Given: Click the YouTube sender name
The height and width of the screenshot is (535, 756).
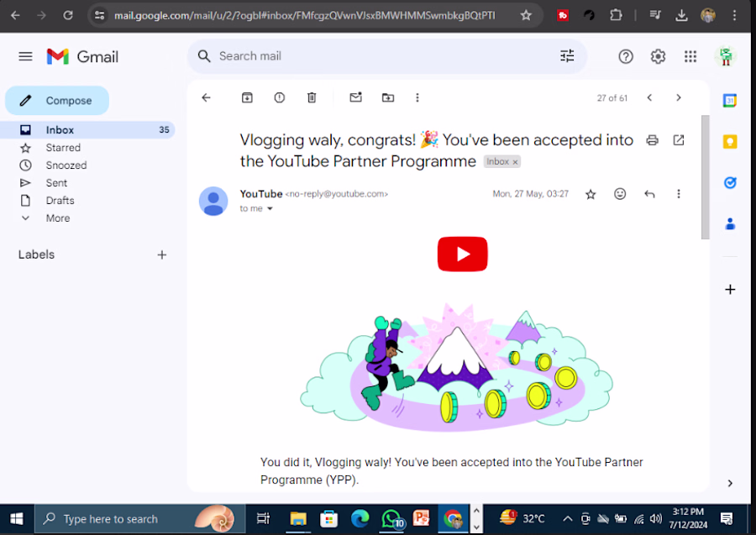Looking at the screenshot, I should click(x=261, y=194).
